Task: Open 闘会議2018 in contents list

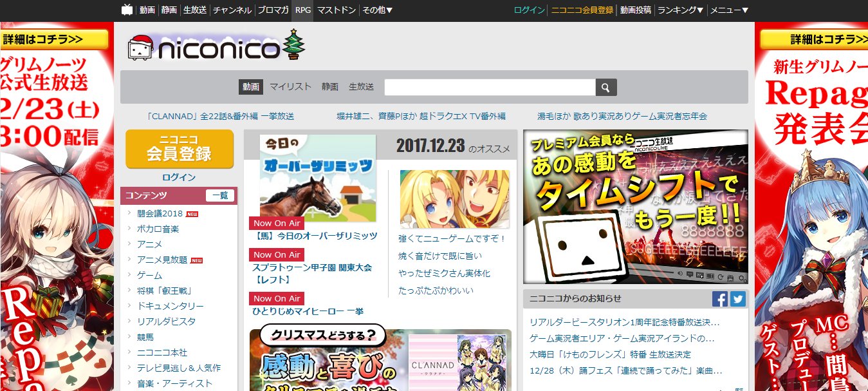Action: [160, 213]
